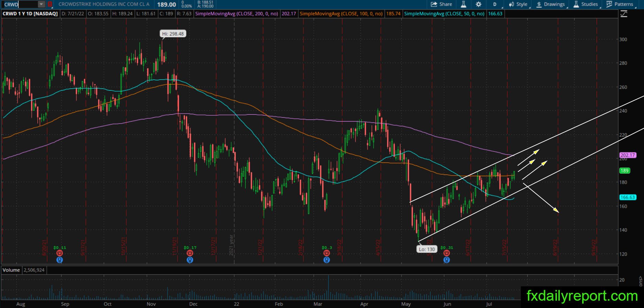This screenshot has height=308, width=644.
Task: Click into the CRWD symbol input field
Action: [x=20, y=4]
